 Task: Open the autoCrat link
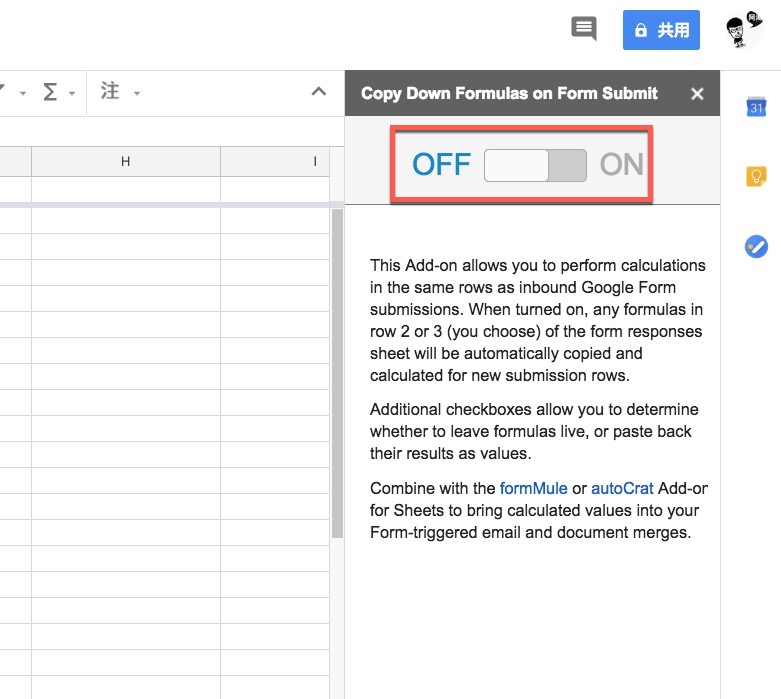coord(622,488)
